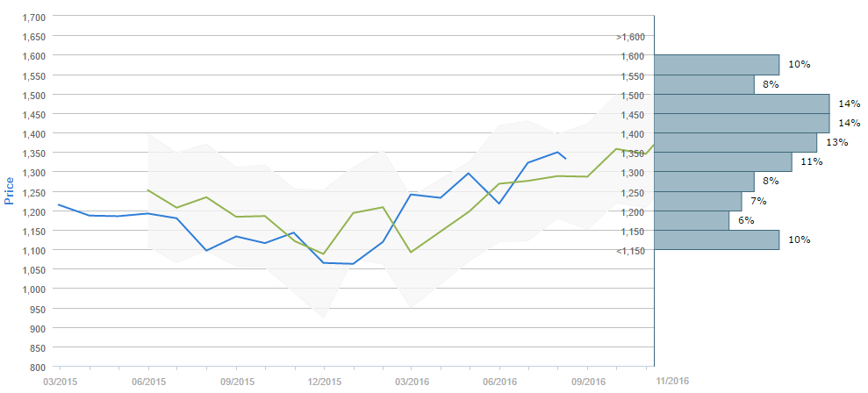Click the 11% histogram bar
The width and height of the screenshot is (868, 393).
(723, 162)
